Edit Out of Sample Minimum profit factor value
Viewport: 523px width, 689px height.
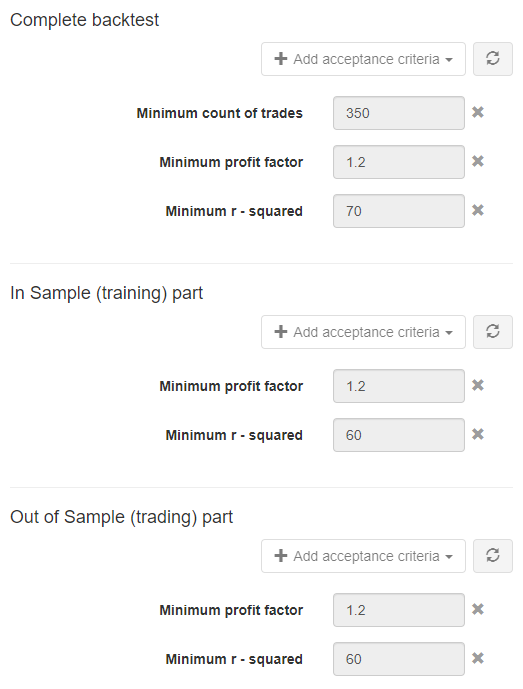pos(399,610)
